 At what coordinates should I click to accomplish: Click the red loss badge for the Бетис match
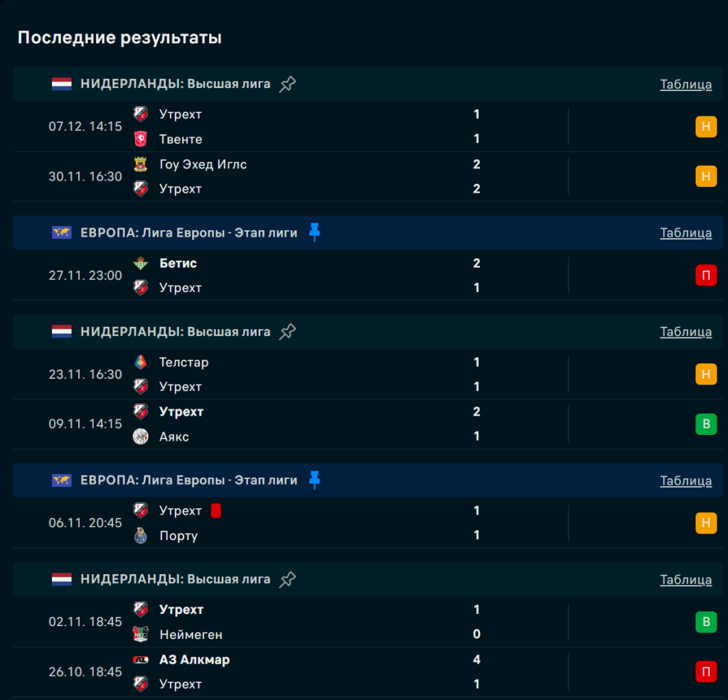tap(705, 276)
